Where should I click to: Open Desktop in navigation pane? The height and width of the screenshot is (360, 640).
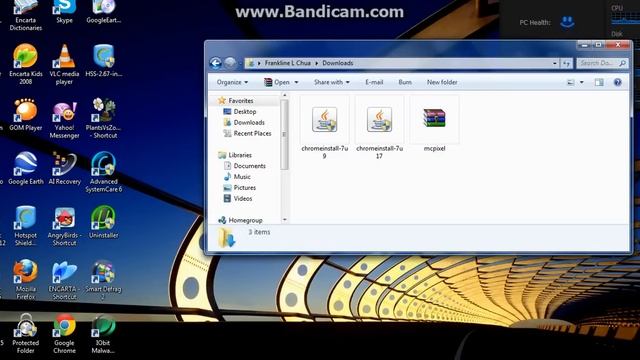coord(245,111)
